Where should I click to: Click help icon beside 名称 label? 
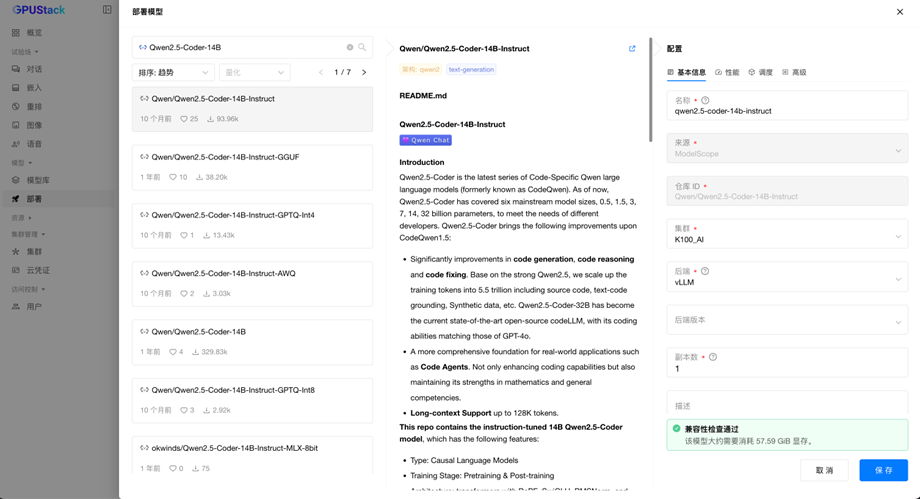(705, 100)
